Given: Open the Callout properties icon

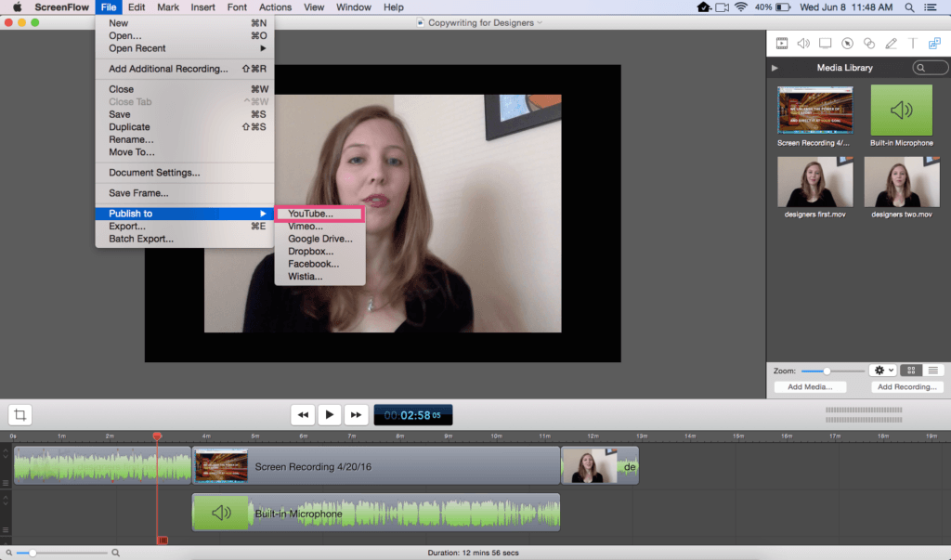Looking at the screenshot, I should pos(847,43).
